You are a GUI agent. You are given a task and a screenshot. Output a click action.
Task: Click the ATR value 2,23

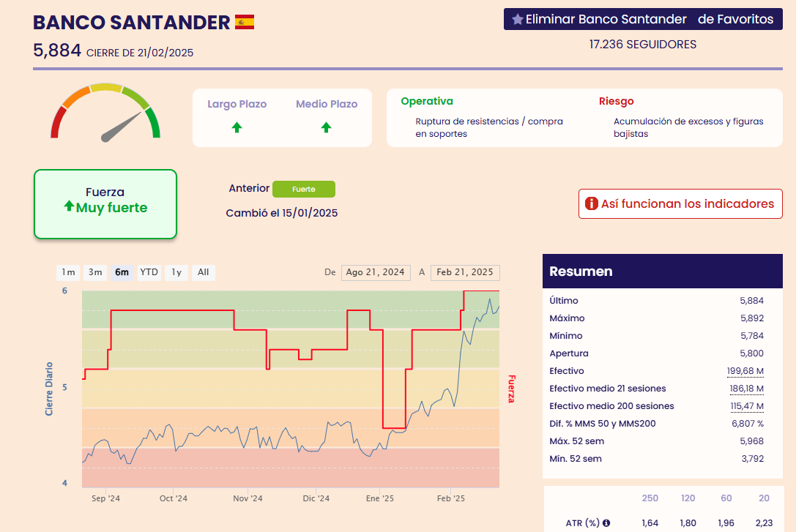pos(764,523)
